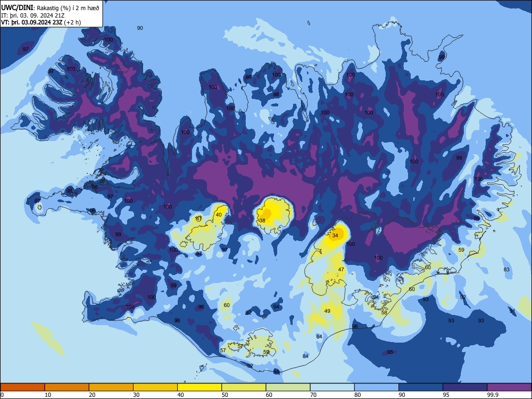Pick the 20–30 amber legend swatch
This screenshot has width=532, height=399.
111,387
